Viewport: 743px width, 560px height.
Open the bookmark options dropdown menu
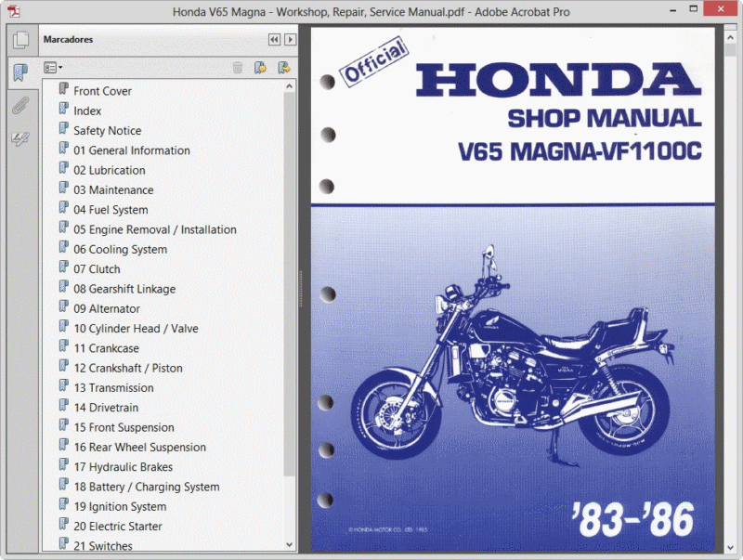(x=53, y=68)
